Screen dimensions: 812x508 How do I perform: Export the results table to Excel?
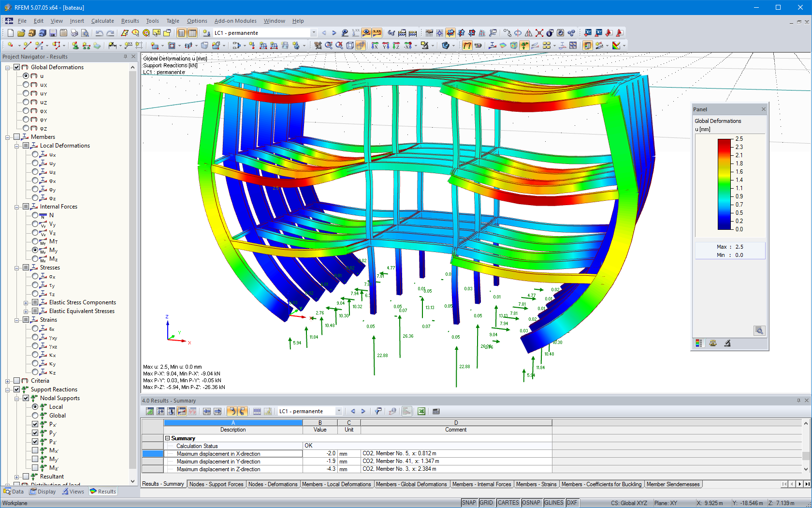click(x=421, y=411)
